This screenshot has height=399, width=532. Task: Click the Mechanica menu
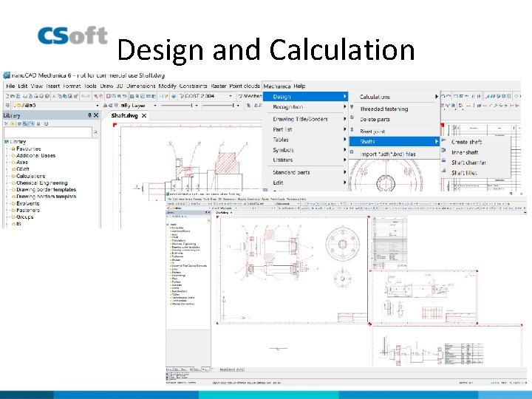click(277, 86)
